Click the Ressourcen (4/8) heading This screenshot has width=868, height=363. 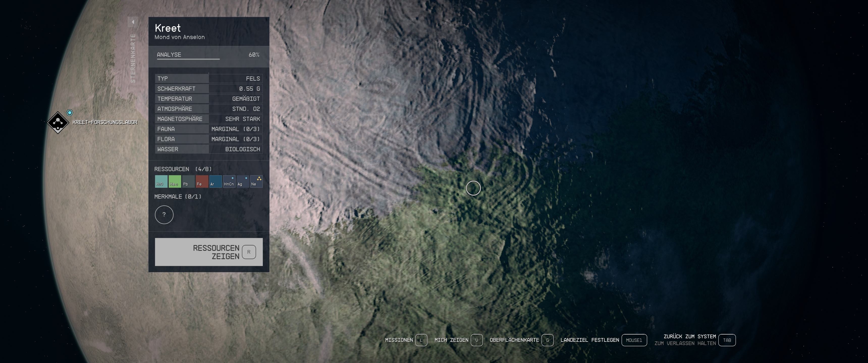[x=183, y=169]
